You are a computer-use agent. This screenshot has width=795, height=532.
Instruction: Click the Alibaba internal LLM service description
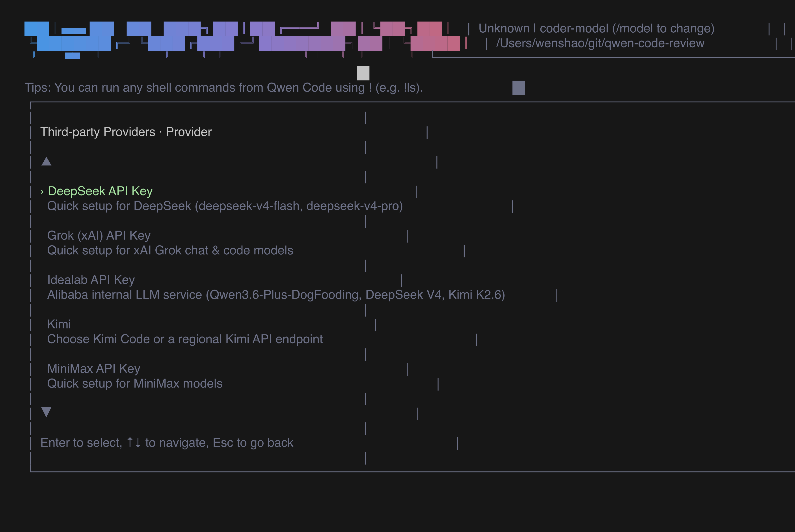click(276, 295)
